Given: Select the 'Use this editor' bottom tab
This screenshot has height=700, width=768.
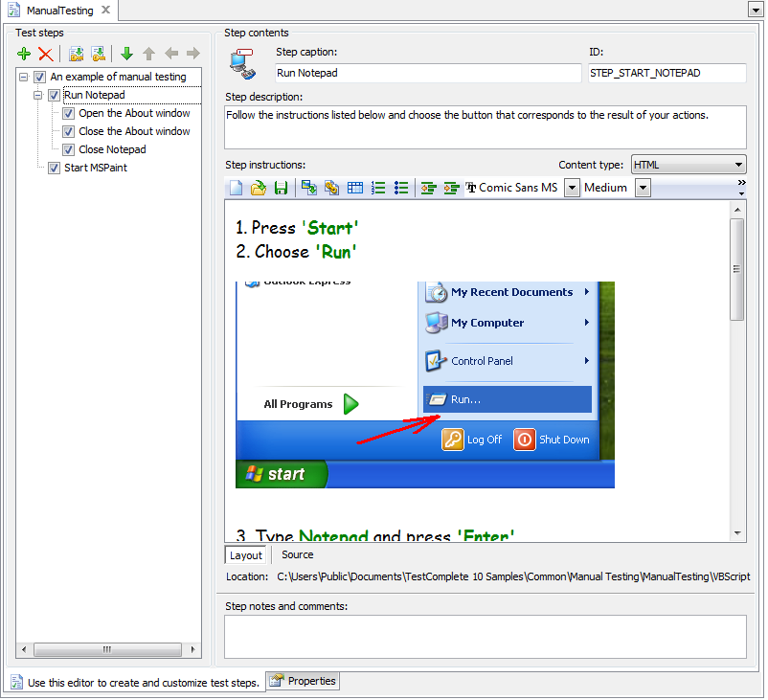Looking at the screenshot, I should coord(136,683).
